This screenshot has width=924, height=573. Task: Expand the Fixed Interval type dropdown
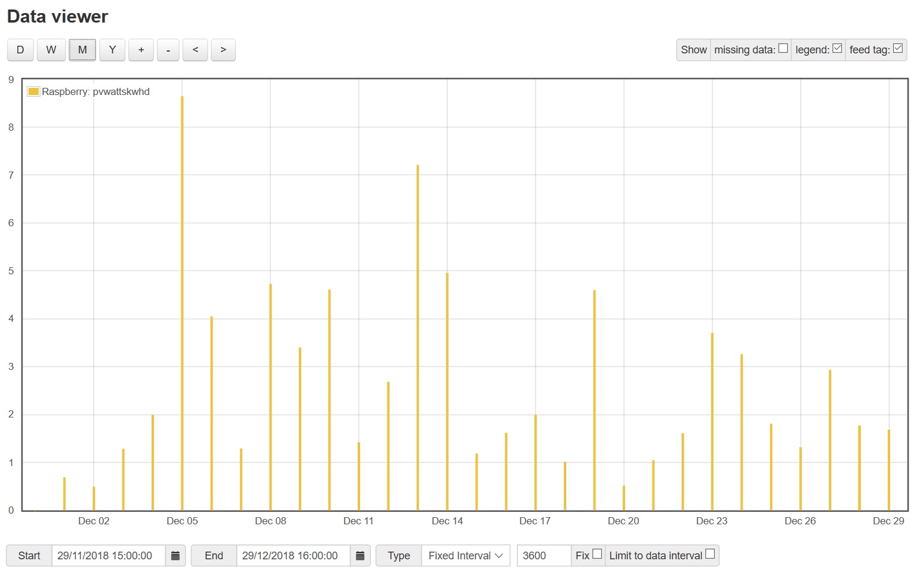click(465, 556)
